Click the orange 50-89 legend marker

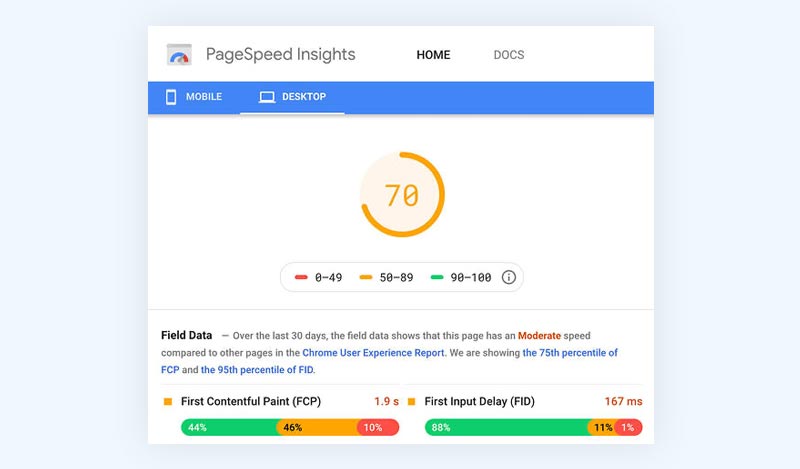pyautogui.click(x=366, y=277)
